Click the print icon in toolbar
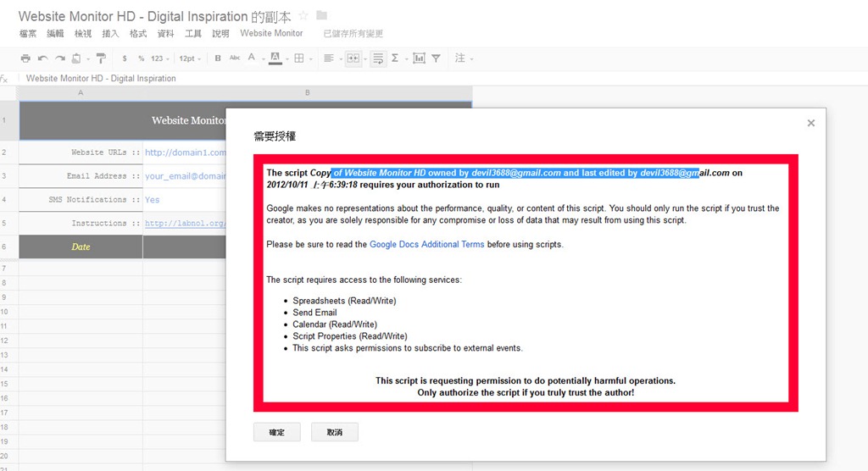The height and width of the screenshot is (471, 868). tap(25, 58)
